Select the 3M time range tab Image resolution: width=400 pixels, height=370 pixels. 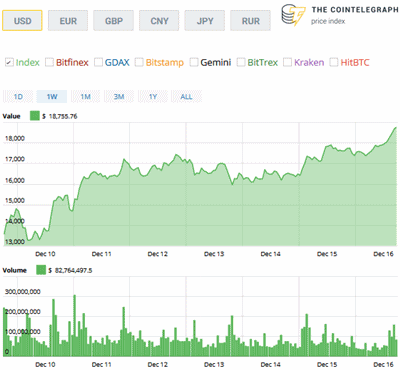(x=119, y=97)
